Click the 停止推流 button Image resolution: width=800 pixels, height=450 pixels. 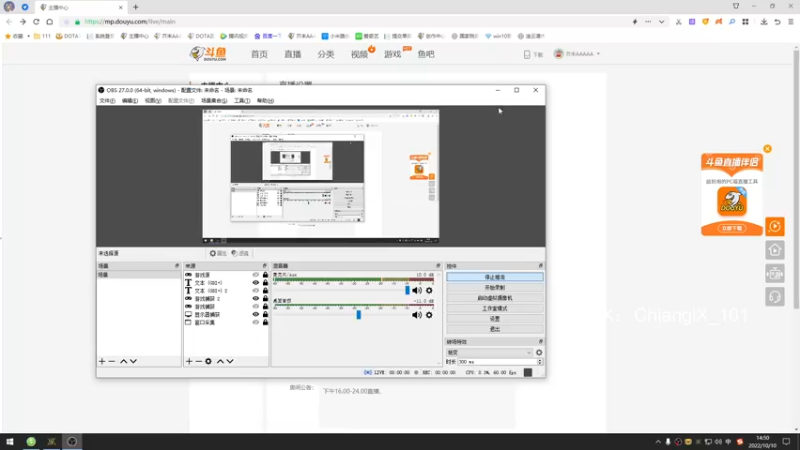[494, 277]
